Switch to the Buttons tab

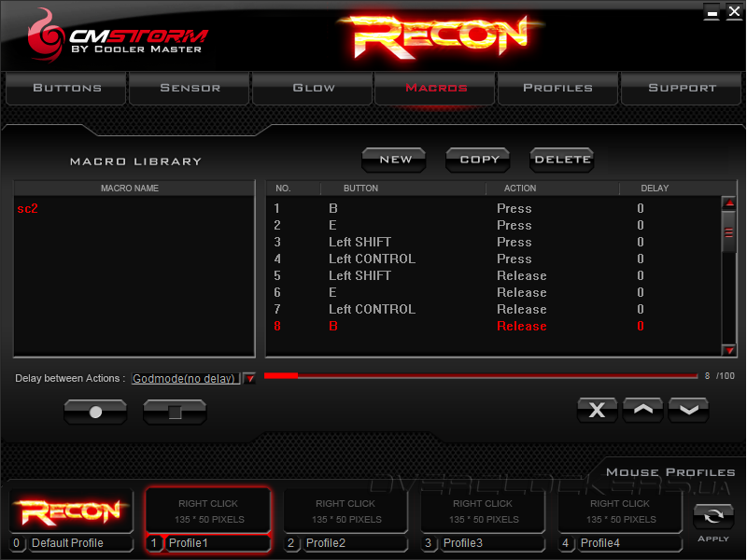point(66,88)
